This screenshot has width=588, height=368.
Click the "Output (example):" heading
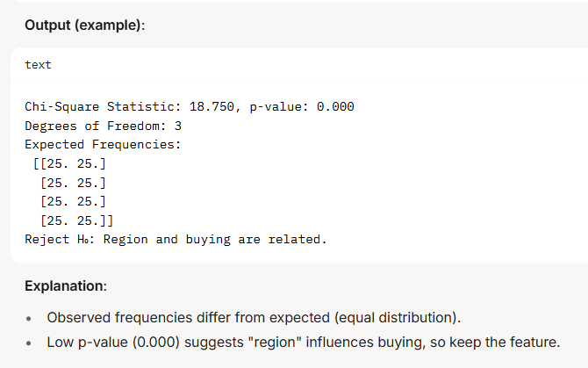pyautogui.click(x=85, y=25)
